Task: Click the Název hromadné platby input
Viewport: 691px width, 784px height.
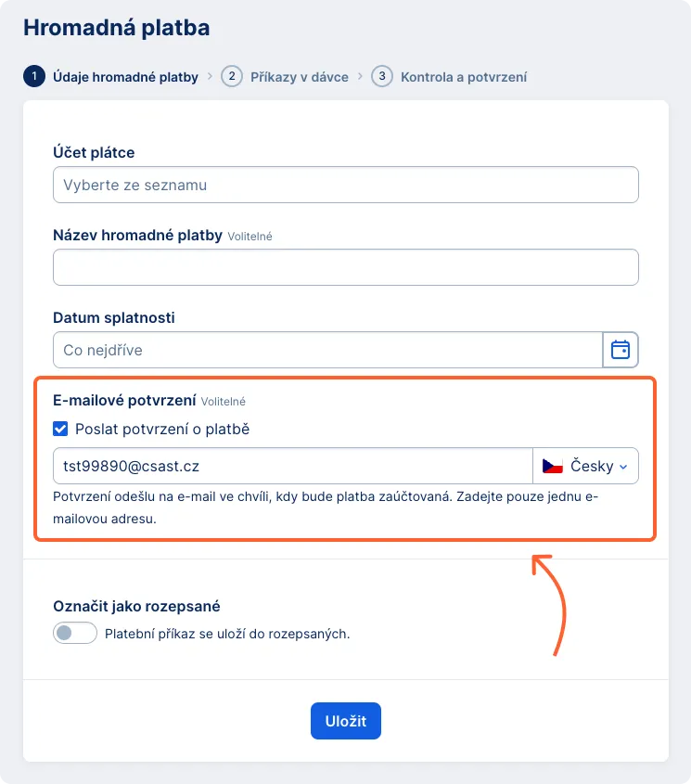Action: click(345, 267)
